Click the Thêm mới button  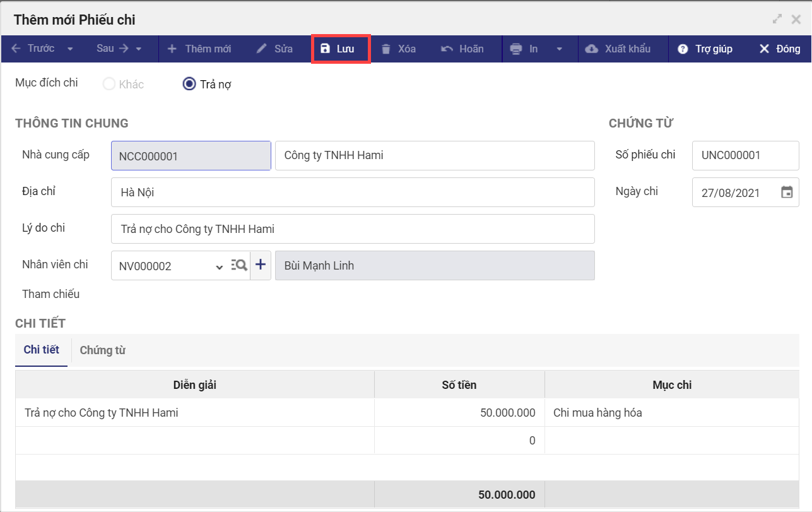[199, 49]
